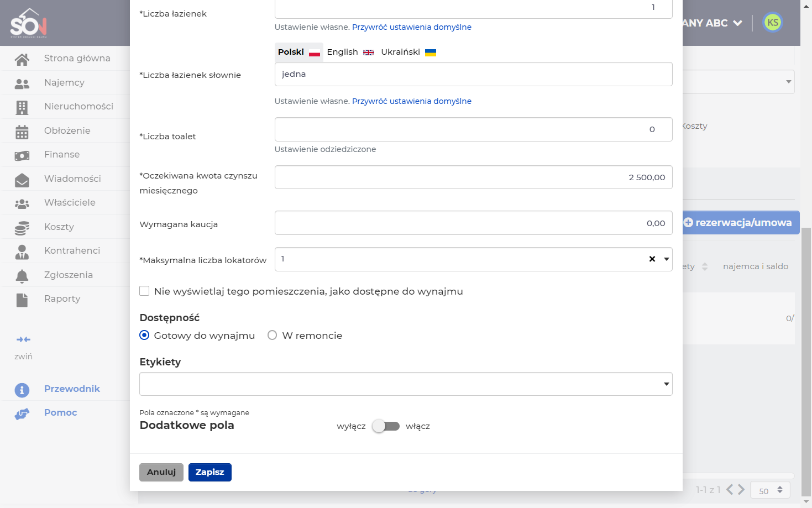The height and width of the screenshot is (508, 812).
Task: Open the Etykiety dropdown
Action: (406, 384)
